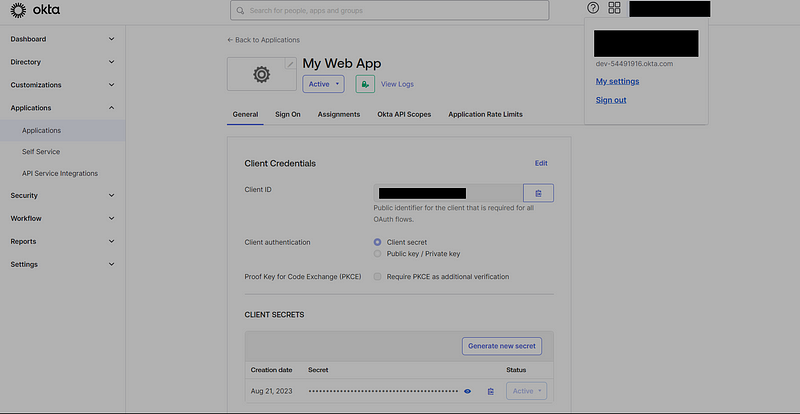Select Public key / Private key option
This screenshot has height=414, width=800.
378,254
